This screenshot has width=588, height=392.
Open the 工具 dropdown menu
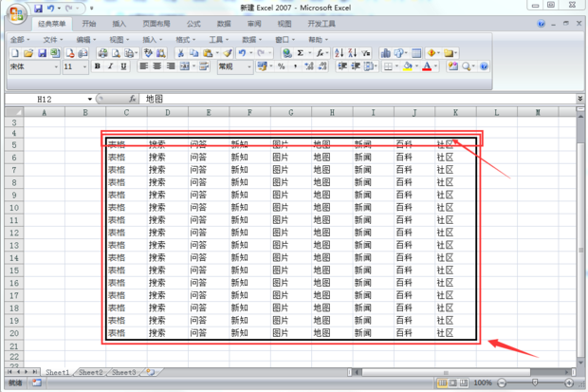[219, 40]
